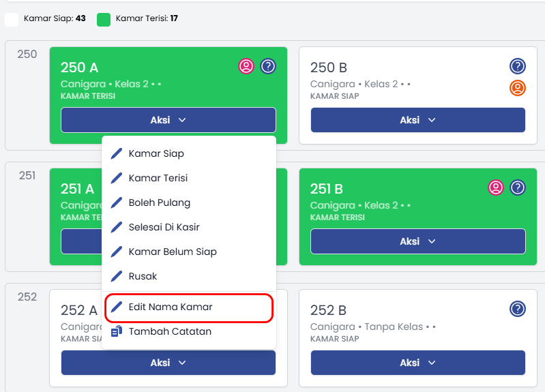545x392 pixels.
Task: Open the Aksi dropdown for room 250 A
Action: (x=168, y=120)
